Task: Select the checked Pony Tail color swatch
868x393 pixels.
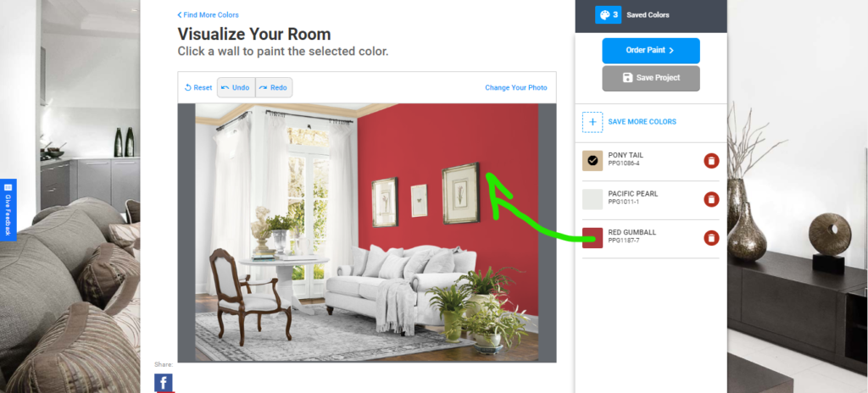Action: 593,161
